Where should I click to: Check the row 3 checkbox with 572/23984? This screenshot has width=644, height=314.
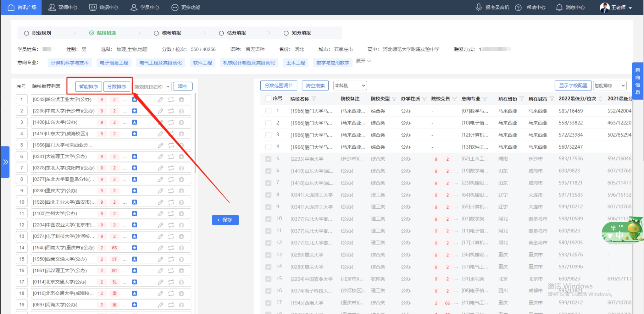[x=268, y=135]
